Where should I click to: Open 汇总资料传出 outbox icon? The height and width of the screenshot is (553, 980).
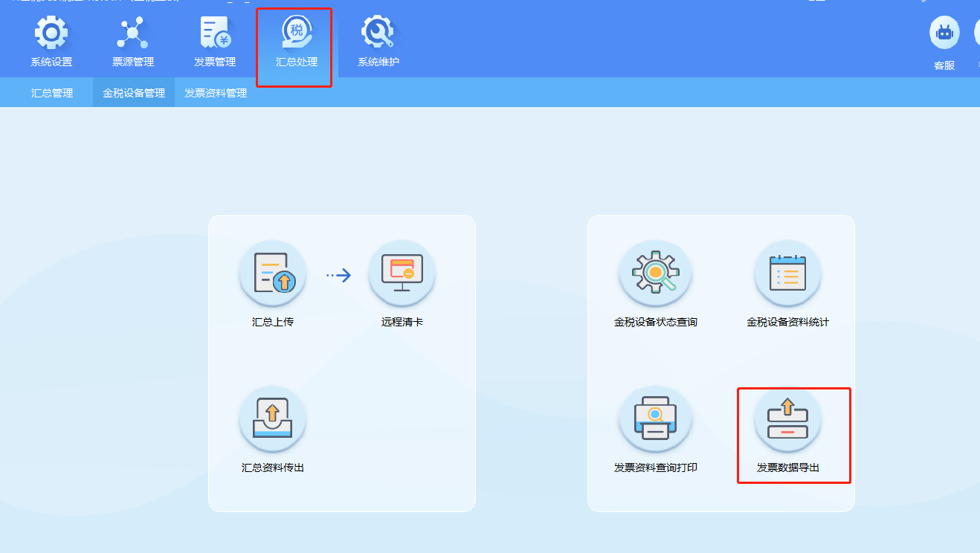pyautogui.click(x=273, y=419)
